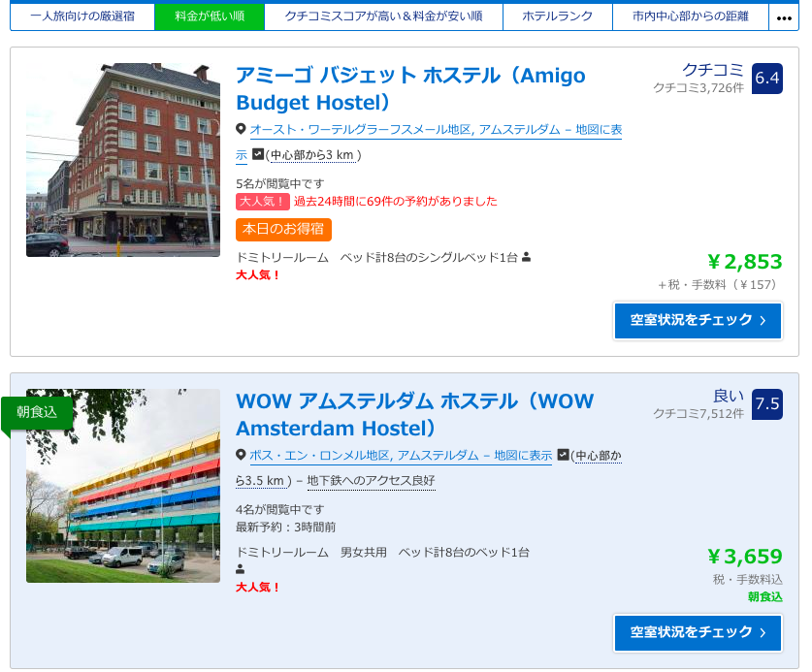Open the アミーゴ バジェット ホステル title link
Image resolution: width=812 pixels, height=672 pixels.
click(410, 89)
